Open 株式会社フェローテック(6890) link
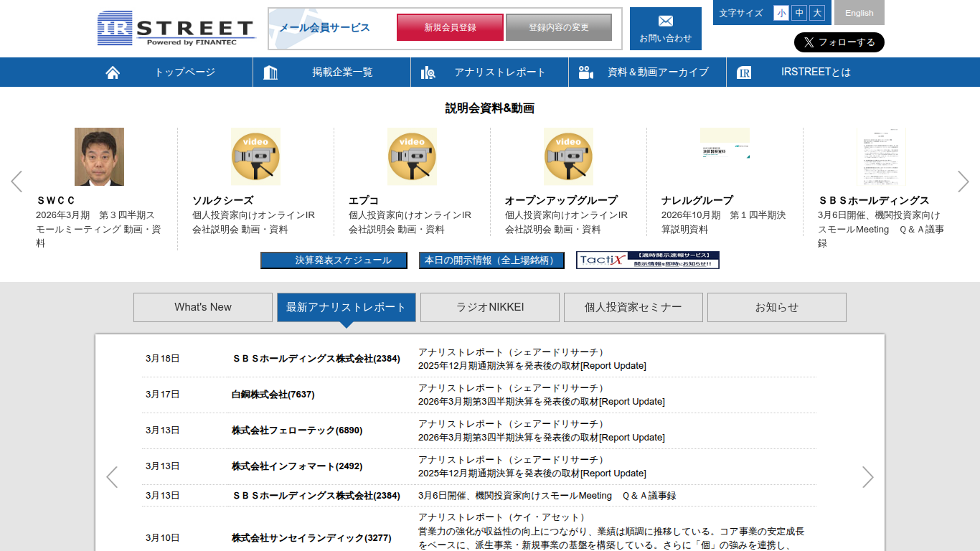The height and width of the screenshot is (551, 980). click(297, 430)
